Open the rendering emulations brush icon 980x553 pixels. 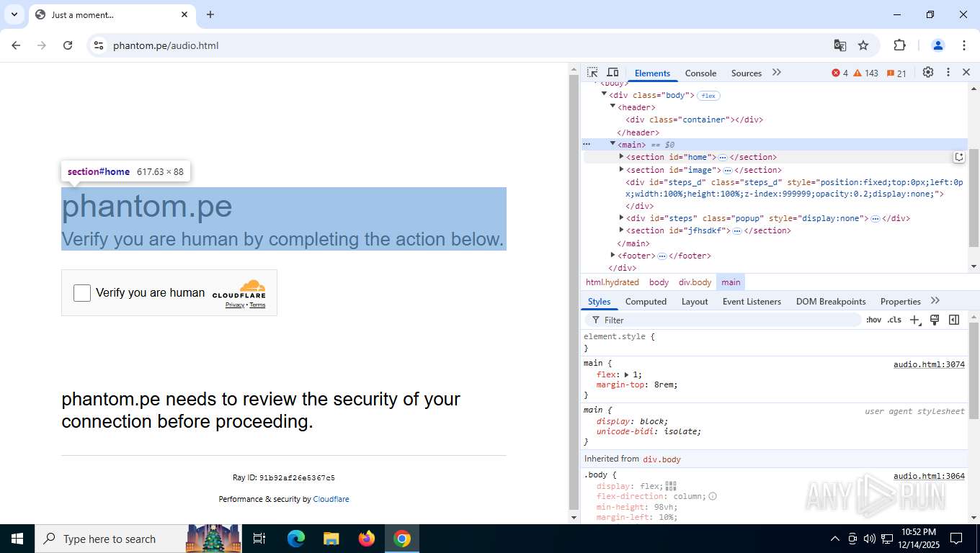click(935, 320)
